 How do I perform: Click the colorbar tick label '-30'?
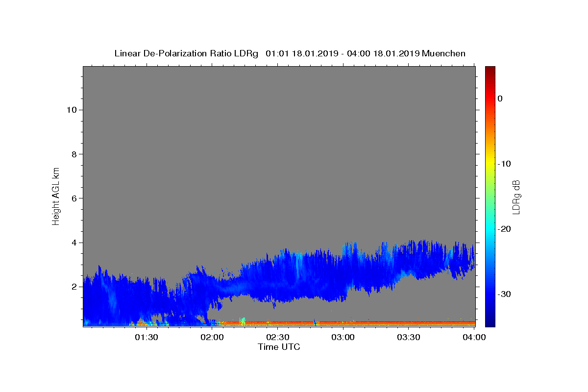tap(505, 294)
